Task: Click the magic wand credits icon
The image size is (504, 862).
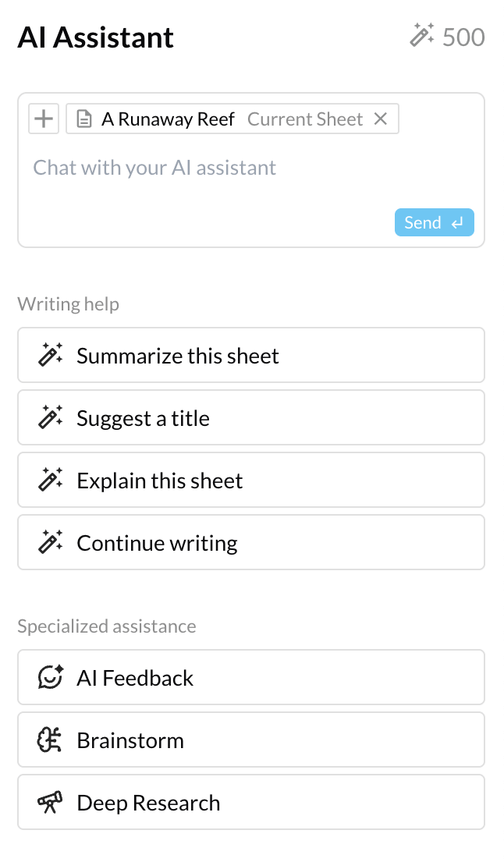Action: pos(422,36)
